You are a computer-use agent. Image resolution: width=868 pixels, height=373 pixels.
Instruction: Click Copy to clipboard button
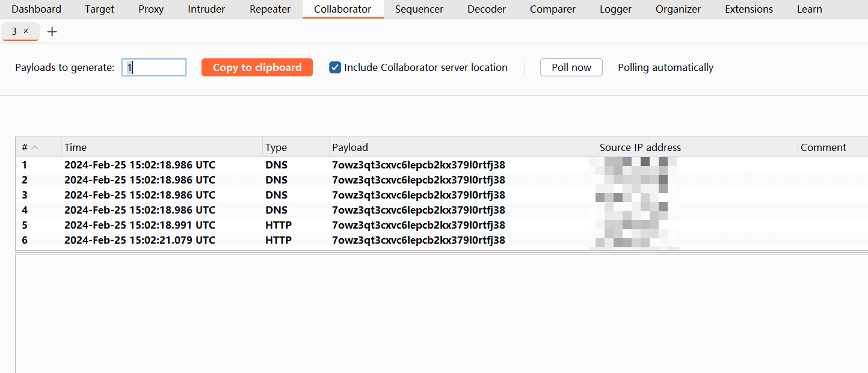[x=257, y=67]
